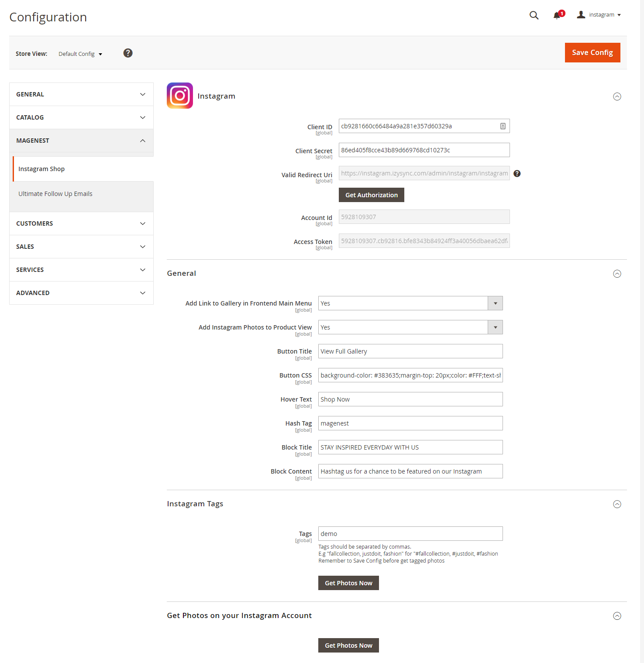The width and height of the screenshot is (644, 663).
Task: Open the Default Config store view dropdown
Action: (x=80, y=54)
